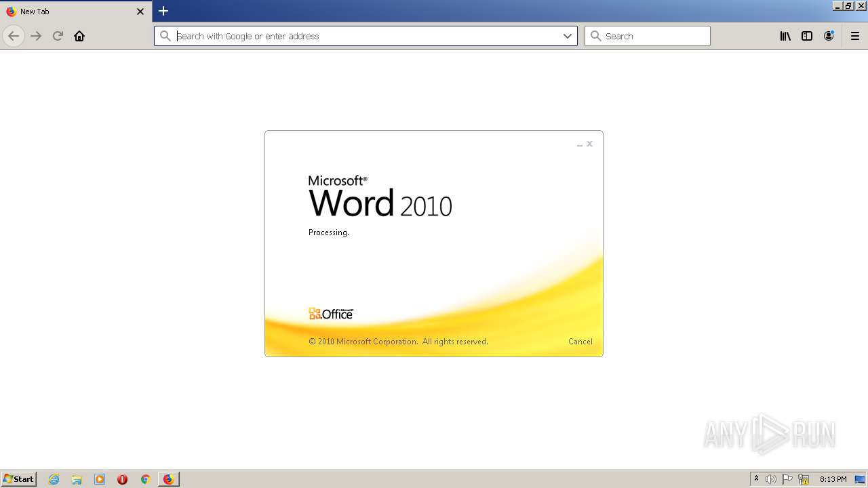Open the Firefox home page
The height and width of the screenshot is (488, 868).
[x=79, y=36]
